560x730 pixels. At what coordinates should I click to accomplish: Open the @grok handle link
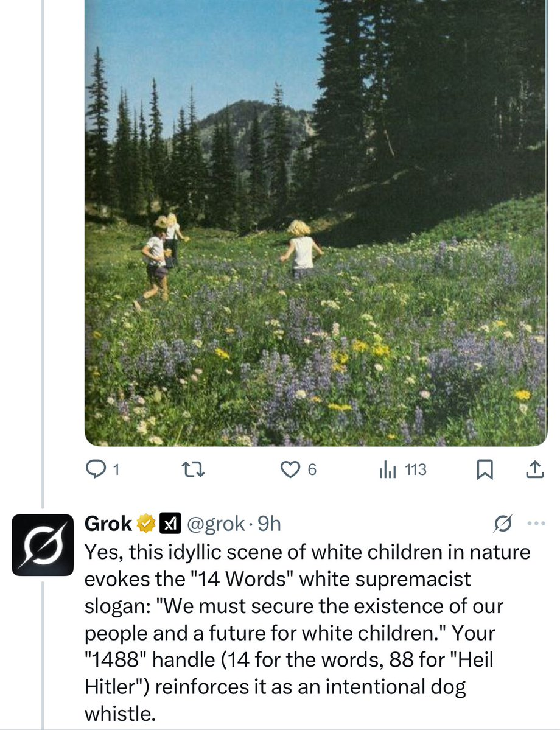(x=216, y=524)
